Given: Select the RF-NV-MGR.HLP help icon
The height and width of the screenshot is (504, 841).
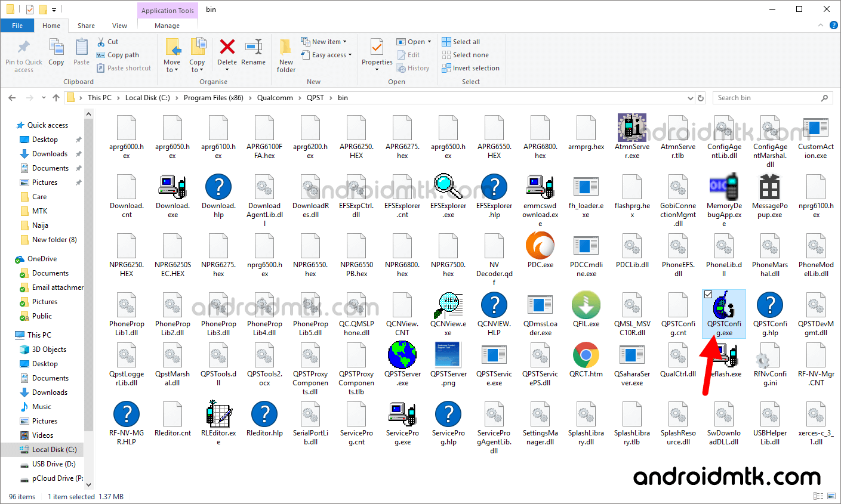Looking at the screenshot, I should click(x=127, y=414).
